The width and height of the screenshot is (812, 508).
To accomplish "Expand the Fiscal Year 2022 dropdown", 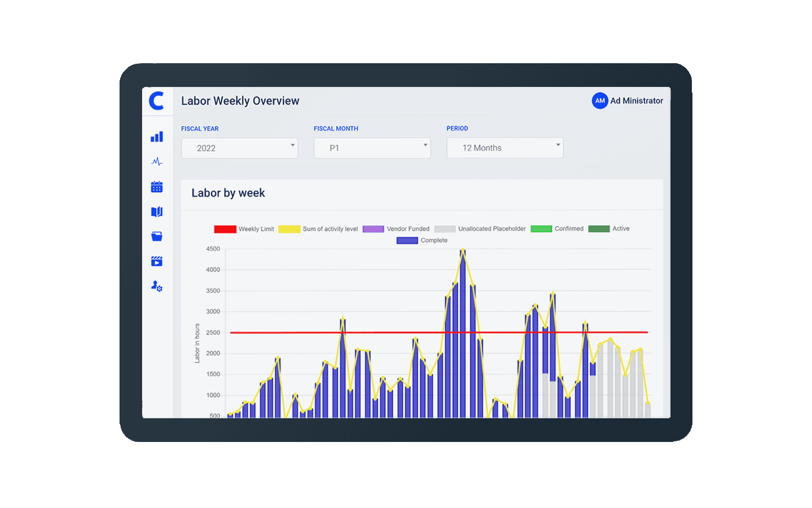I will (x=239, y=148).
